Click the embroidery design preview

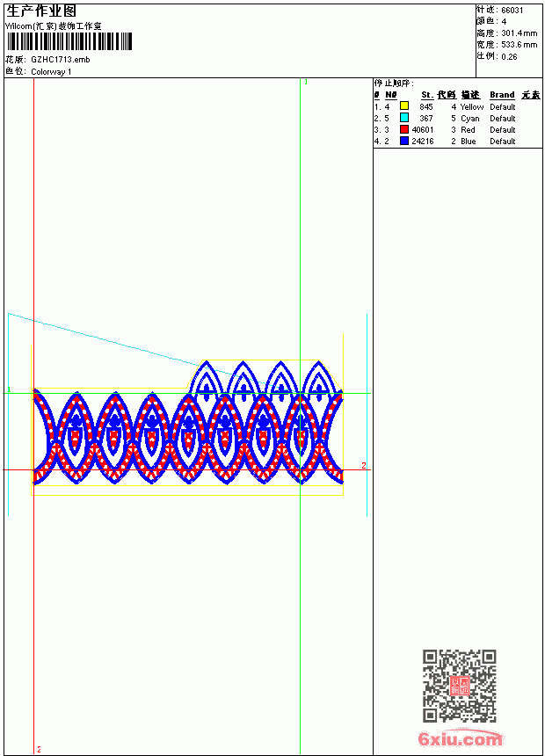pyautogui.click(x=187, y=423)
